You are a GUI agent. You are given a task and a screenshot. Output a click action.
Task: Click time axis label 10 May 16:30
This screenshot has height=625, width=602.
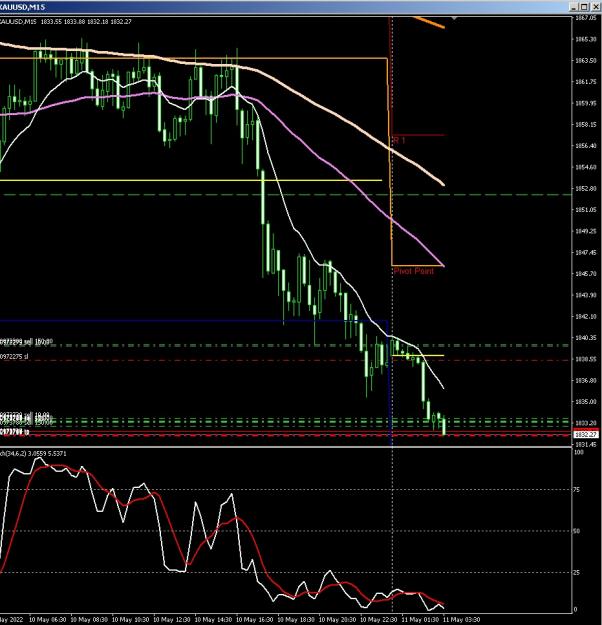[x=254, y=619]
